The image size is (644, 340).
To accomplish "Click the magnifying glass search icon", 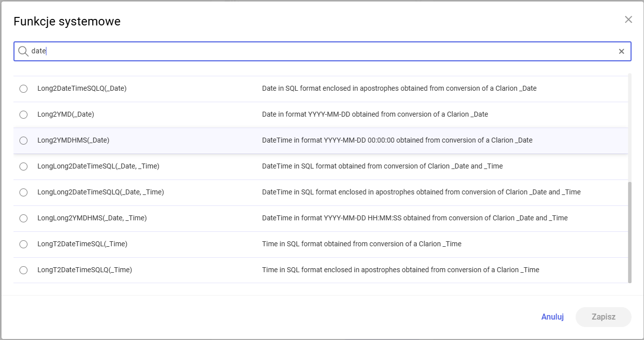I will pyautogui.click(x=23, y=51).
